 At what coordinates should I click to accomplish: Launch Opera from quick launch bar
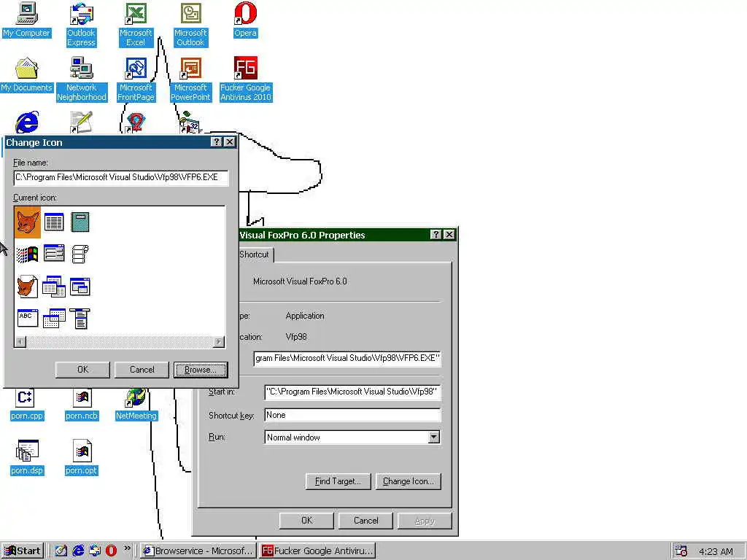[x=111, y=551]
